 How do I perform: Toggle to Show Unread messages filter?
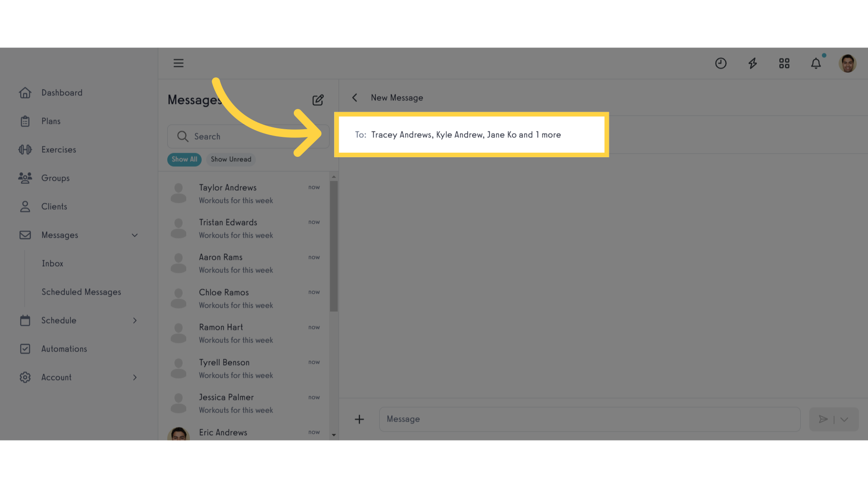pos(231,159)
